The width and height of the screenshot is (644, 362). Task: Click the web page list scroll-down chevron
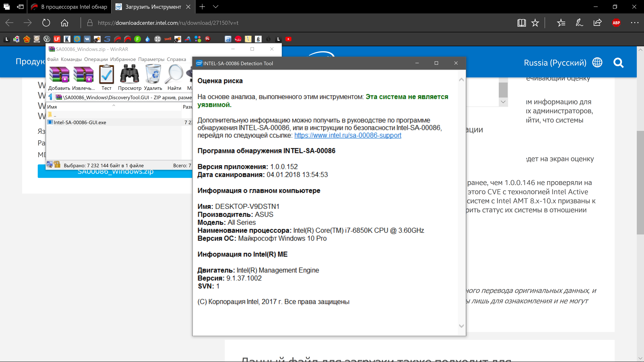click(503, 102)
